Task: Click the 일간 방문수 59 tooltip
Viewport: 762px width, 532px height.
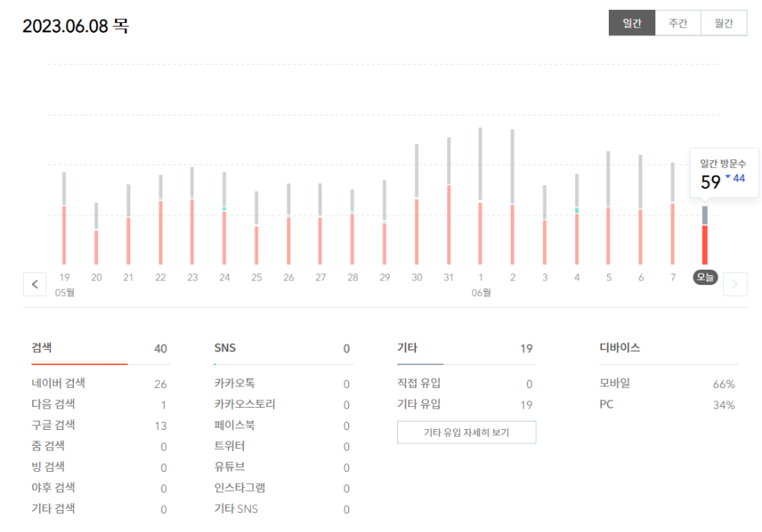Action: click(x=724, y=173)
